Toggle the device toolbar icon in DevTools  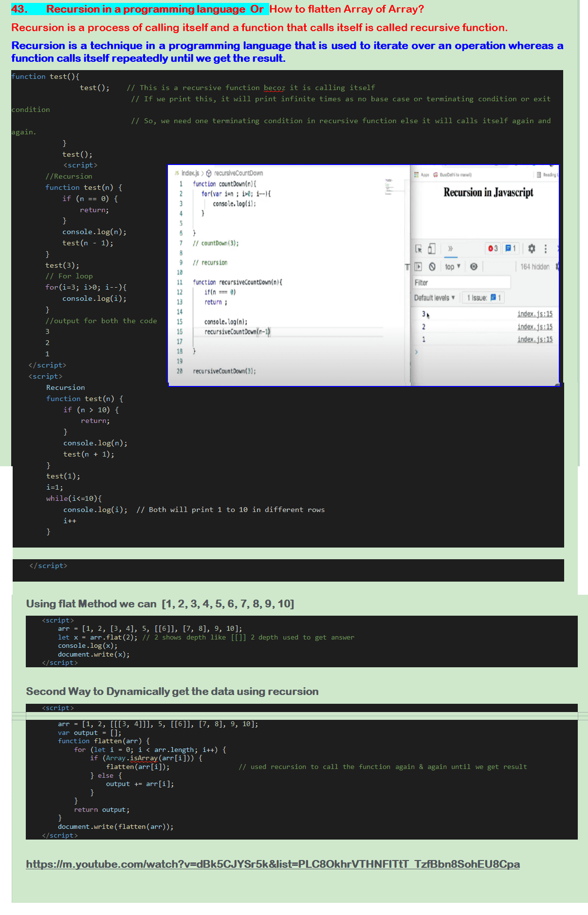(431, 249)
